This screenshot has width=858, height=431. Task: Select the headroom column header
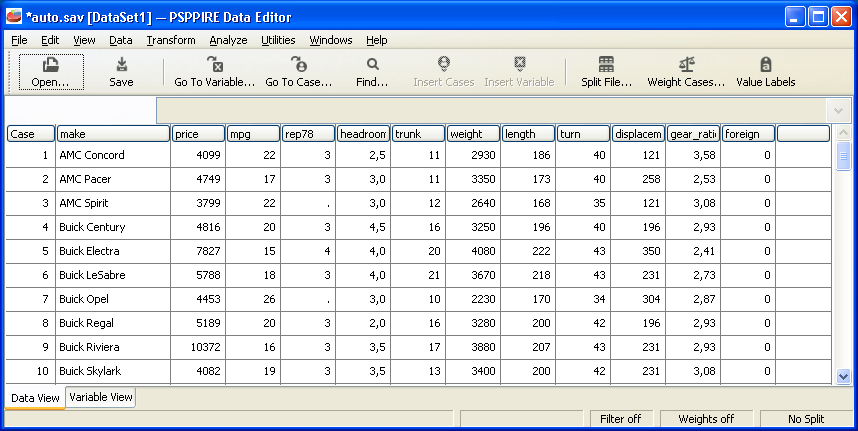point(363,134)
